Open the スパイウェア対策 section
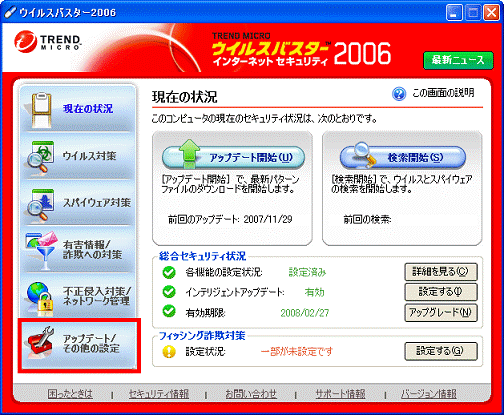Image resolution: width=504 pixels, height=415 pixels. click(x=78, y=203)
